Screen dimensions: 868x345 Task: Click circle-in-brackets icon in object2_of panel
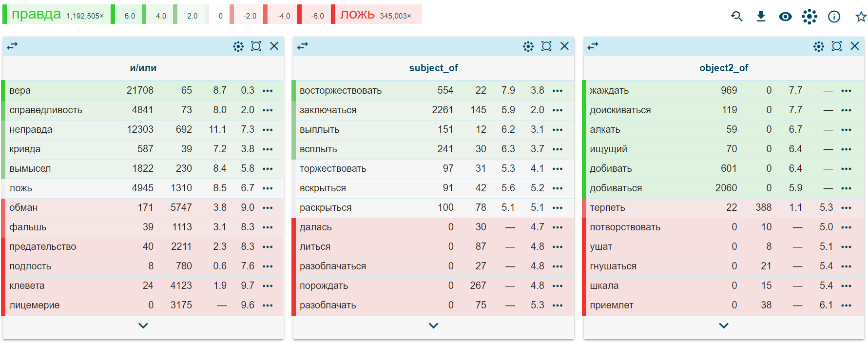click(837, 46)
